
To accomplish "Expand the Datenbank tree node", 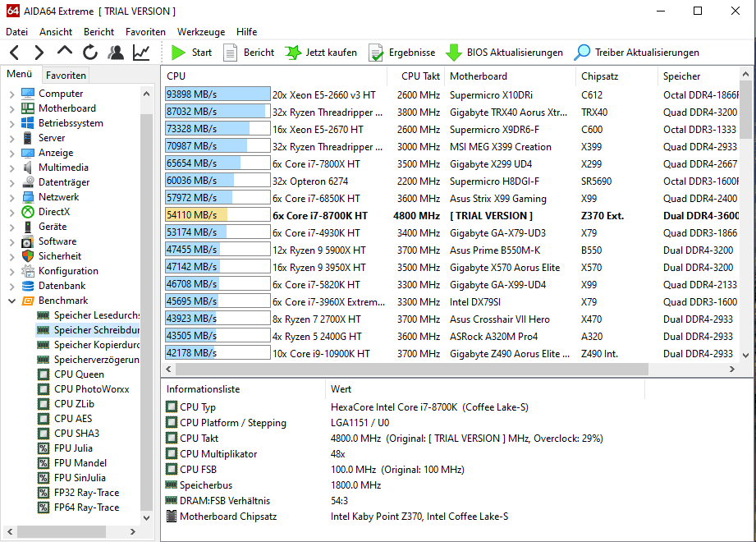I will point(12,286).
